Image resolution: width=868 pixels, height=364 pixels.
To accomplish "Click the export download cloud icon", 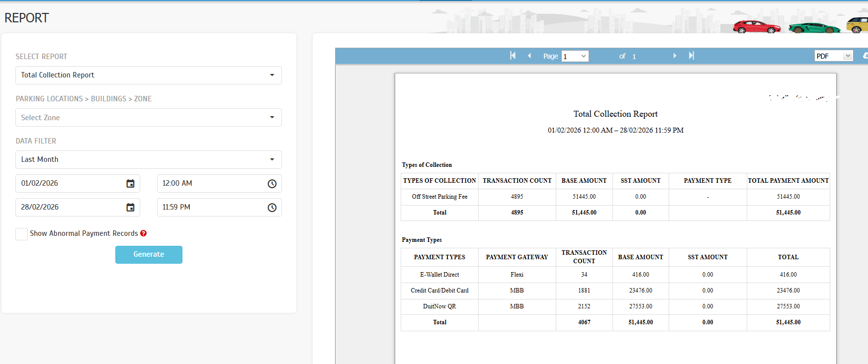I will [865, 56].
